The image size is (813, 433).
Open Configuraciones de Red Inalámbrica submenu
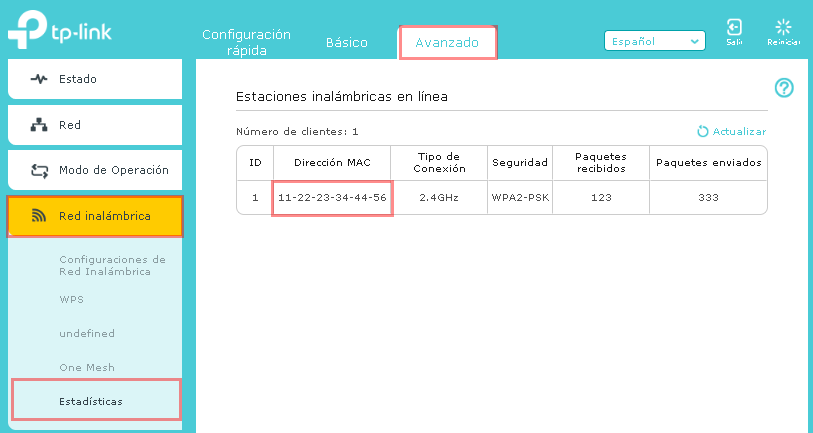[112, 265]
